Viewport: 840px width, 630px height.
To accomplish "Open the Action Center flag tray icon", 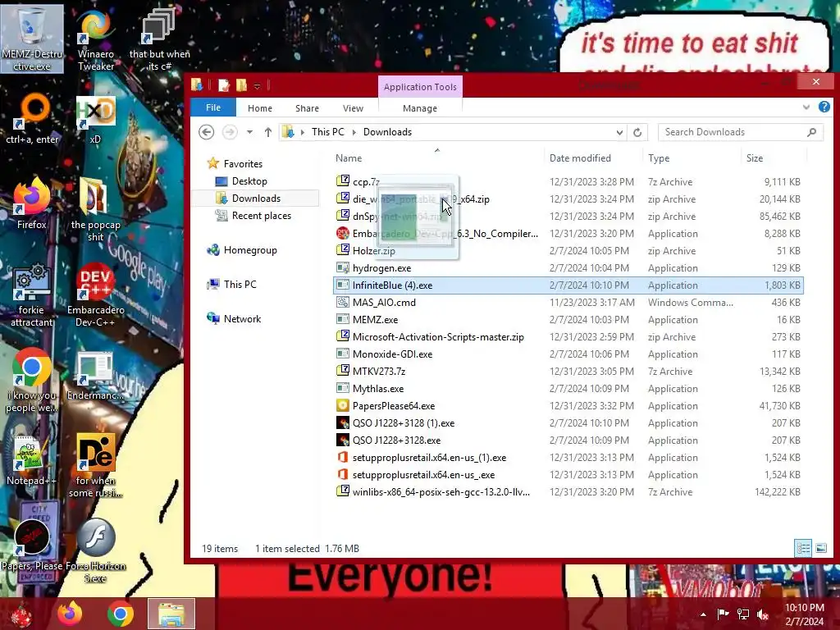I will click(x=723, y=614).
